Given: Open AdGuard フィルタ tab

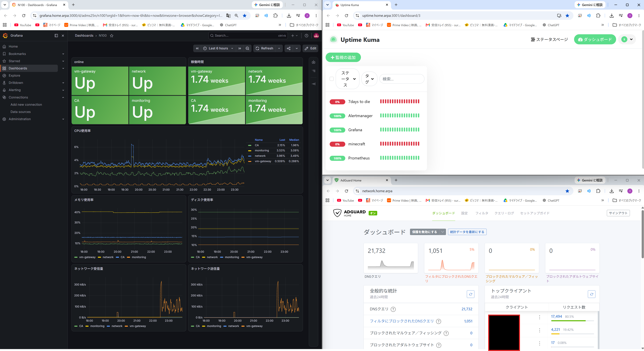Looking at the screenshot, I should click(x=482, y=213).
